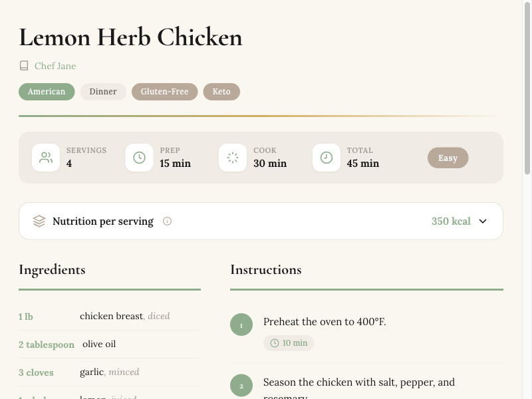Viewport: 532px width, 399px height.
Task: Click the book icon beside Chef Jane
Action: click(x=25, y=65)
